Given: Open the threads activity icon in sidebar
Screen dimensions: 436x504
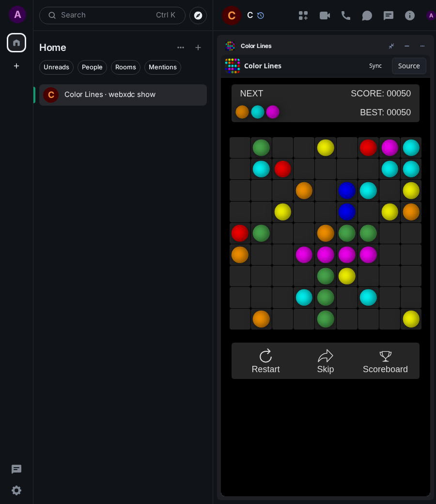Looking at the screenshot, I should tap(16, 469).
